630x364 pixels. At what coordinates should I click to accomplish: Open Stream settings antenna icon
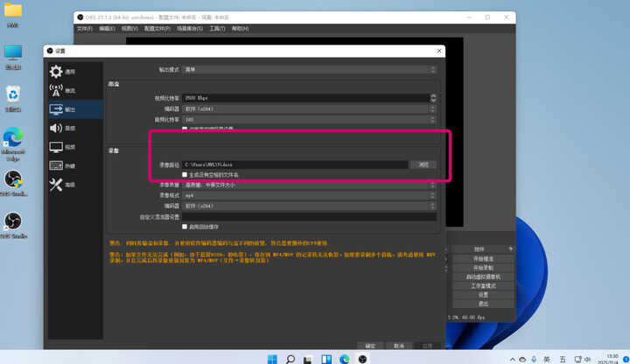[56, 90]
